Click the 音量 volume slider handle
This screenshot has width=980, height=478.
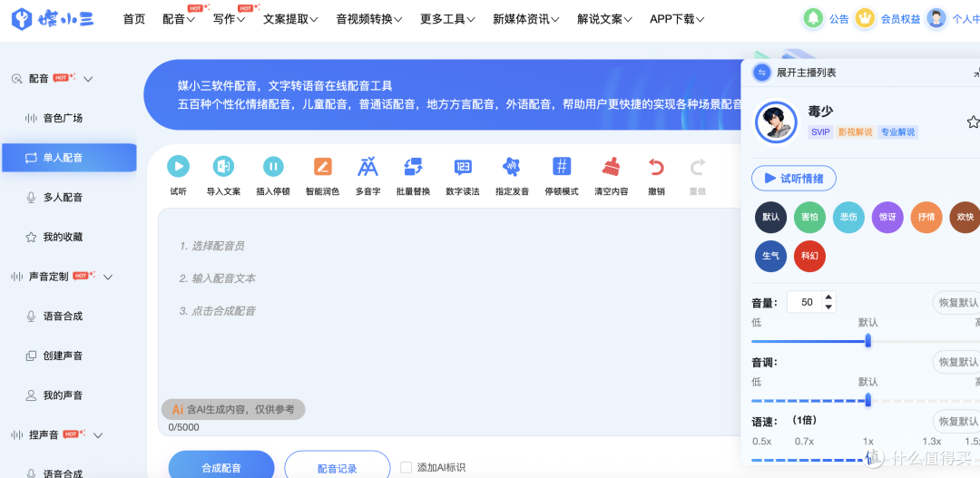pos(868,340)
